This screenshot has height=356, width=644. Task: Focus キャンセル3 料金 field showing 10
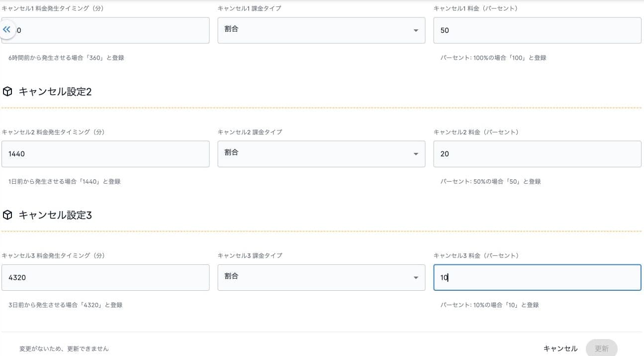click(537, 277)
